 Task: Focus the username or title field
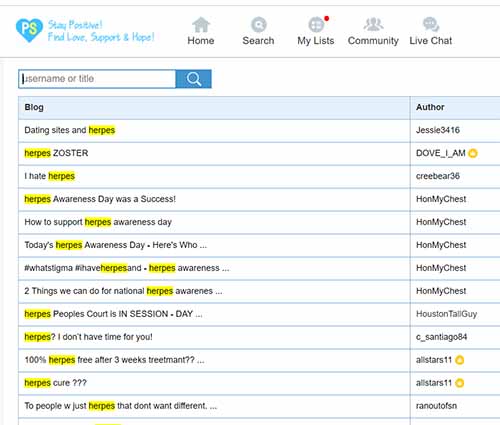coord(97,79)
